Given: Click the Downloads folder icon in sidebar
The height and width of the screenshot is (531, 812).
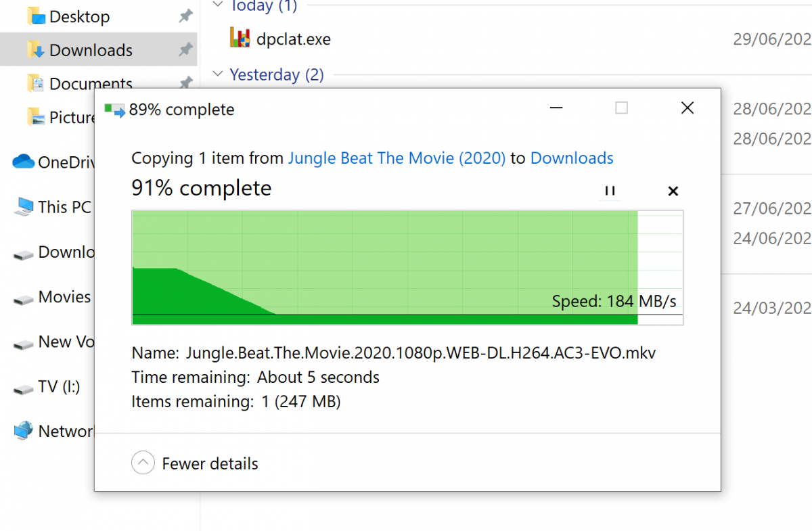Looking at the screenshot, I should tap(36, 50).
